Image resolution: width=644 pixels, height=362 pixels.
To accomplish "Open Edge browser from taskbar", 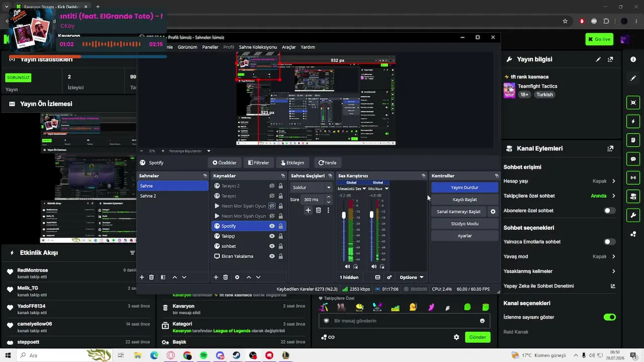I will point(154,355).
